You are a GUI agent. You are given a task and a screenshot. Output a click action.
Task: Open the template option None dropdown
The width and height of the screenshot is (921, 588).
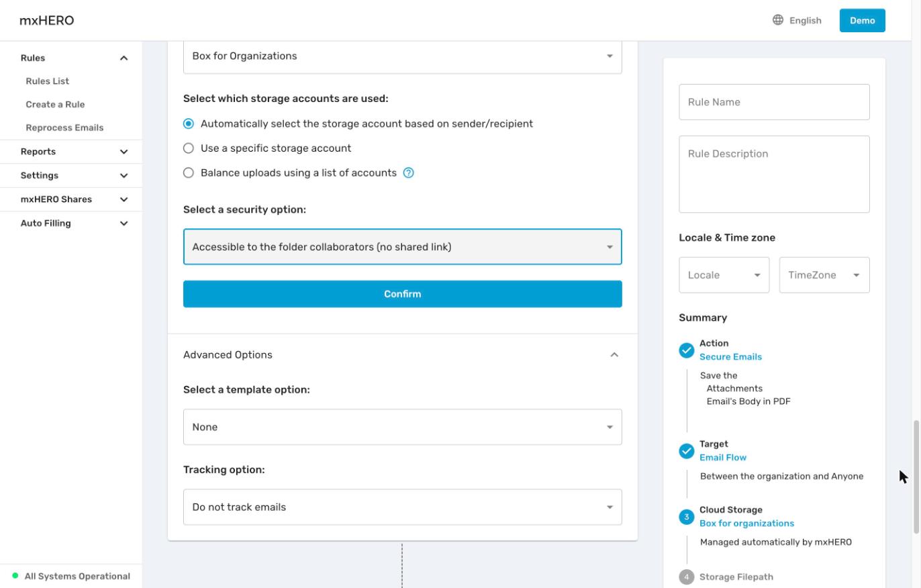[x=403, y=427]
